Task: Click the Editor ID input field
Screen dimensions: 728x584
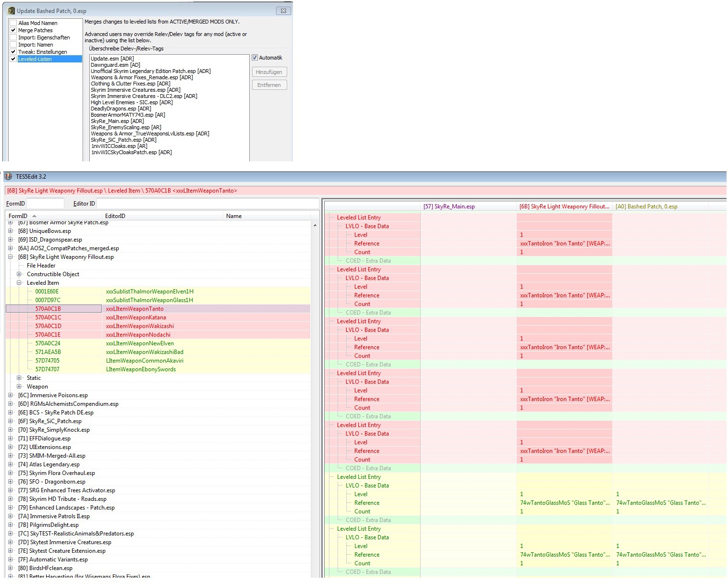Action: pos(207,204)
